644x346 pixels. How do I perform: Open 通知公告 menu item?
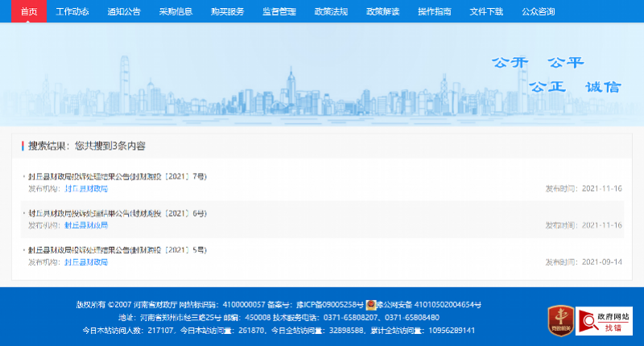[x=124, y=11]
